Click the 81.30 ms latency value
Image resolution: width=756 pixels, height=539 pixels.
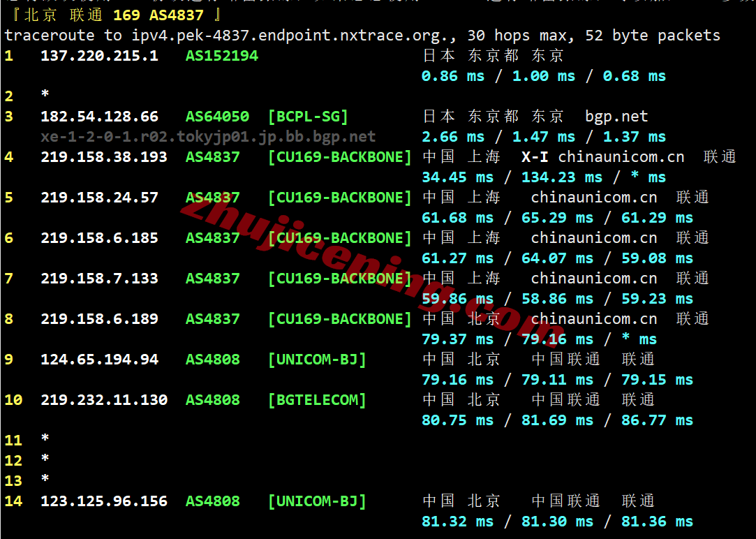(557, 522)
